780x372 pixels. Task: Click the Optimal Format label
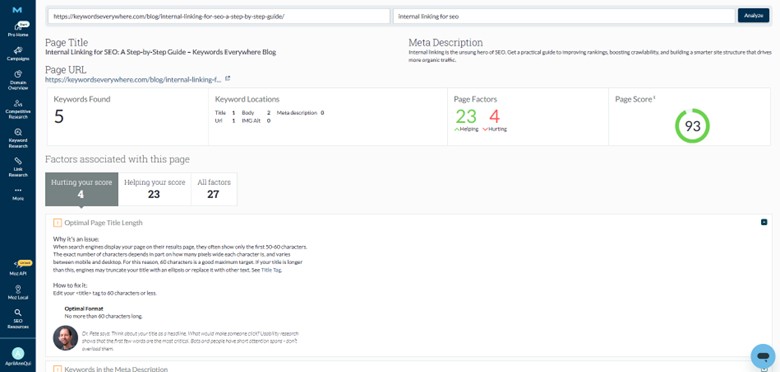84,309
